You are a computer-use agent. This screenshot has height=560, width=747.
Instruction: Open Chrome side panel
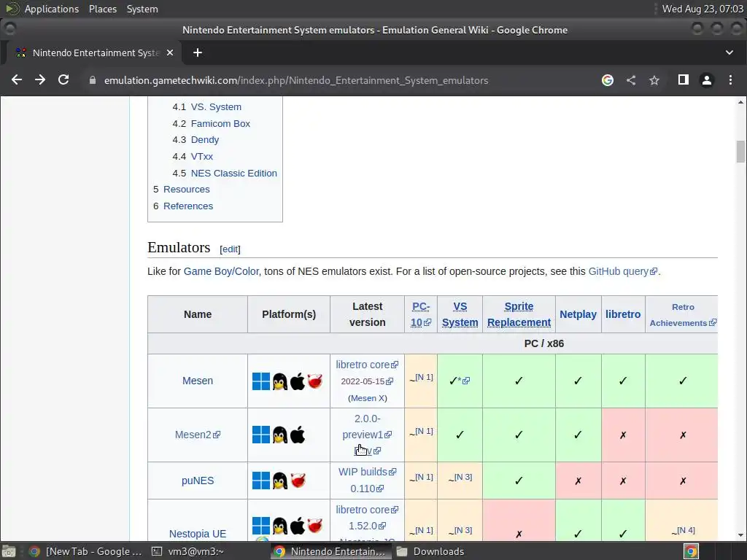(683, 80)
